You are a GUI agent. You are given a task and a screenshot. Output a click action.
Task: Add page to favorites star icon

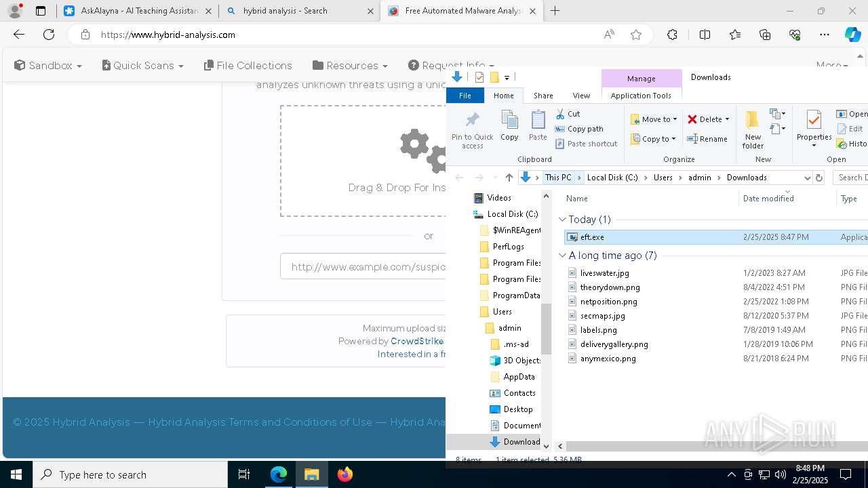pos(636,35)
